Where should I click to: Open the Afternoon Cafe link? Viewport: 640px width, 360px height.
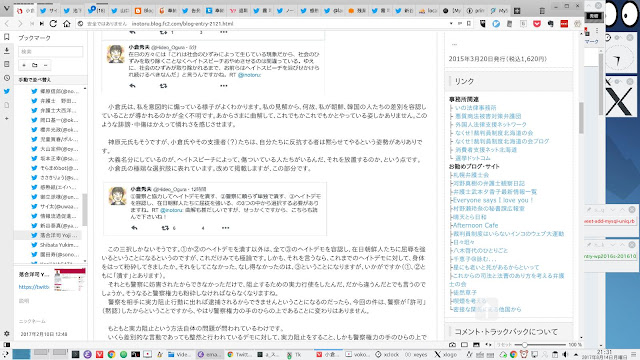(476, 225)
